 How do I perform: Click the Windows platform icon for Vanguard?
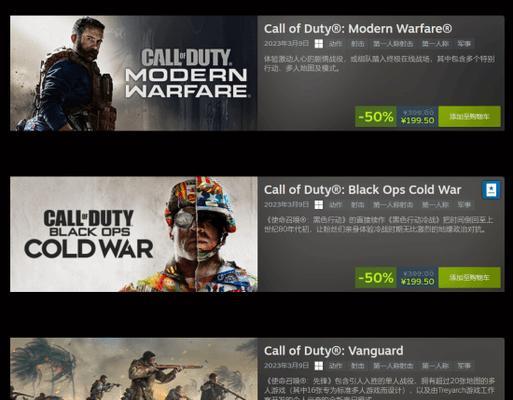pos(319,366)
